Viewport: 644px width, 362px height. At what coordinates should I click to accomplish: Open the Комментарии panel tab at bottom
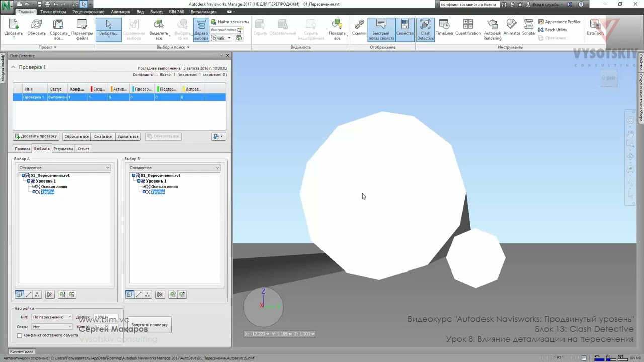point(22,351)
